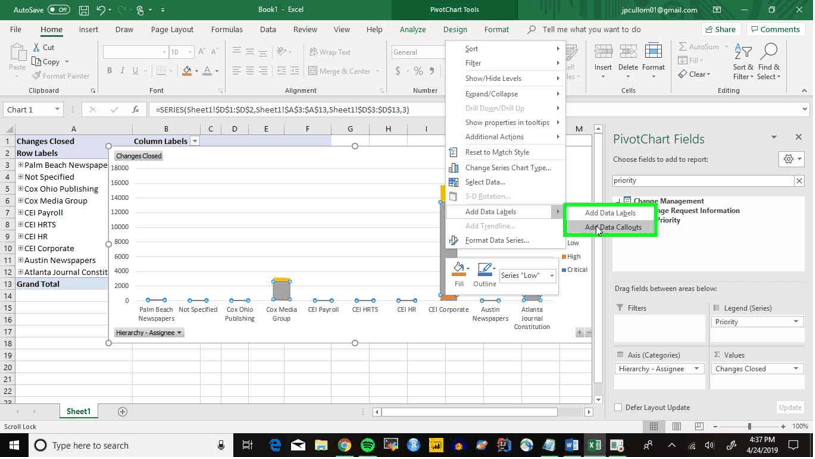The width and height of the screenshot is (815, 459).
Task: Expand the CEI Payroll row
Action: click(20, 213)
